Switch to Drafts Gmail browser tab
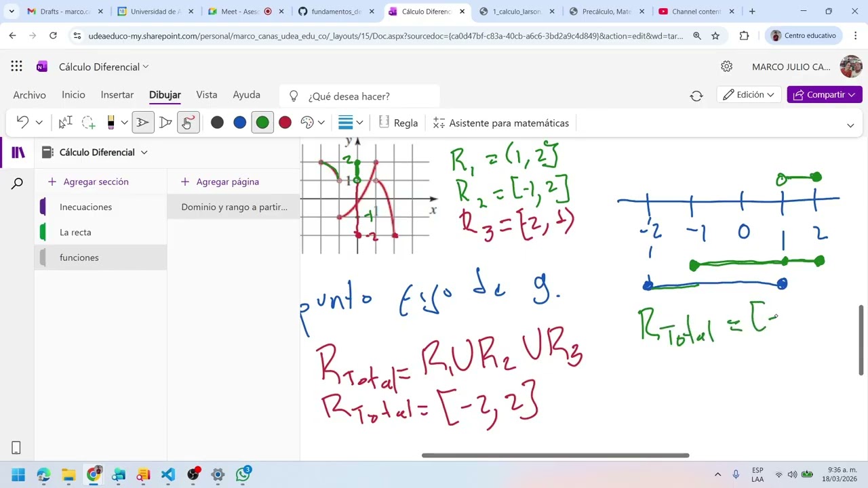This screenshot has width=868, height=488. click(64, 12)
